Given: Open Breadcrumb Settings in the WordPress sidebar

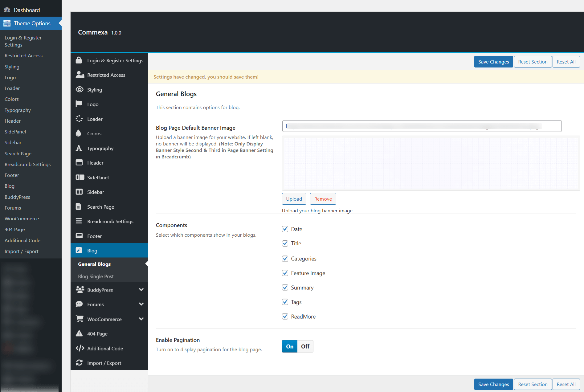Looking at the screenshot, I should (27, 164).
